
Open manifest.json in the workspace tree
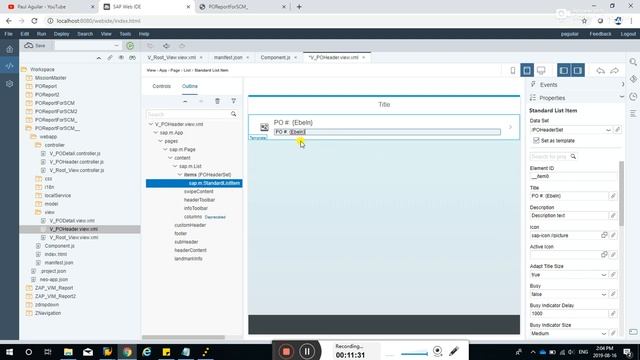click(59, 262)
